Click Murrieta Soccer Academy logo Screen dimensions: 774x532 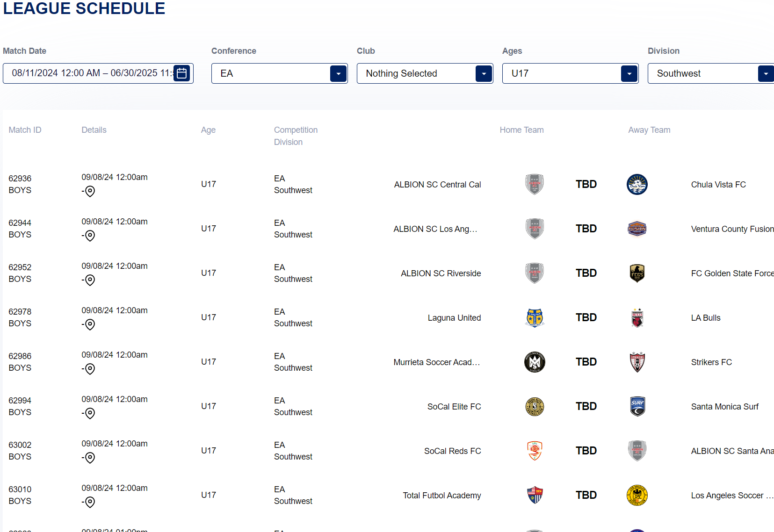pyautogui.click(x=535, y=362)
